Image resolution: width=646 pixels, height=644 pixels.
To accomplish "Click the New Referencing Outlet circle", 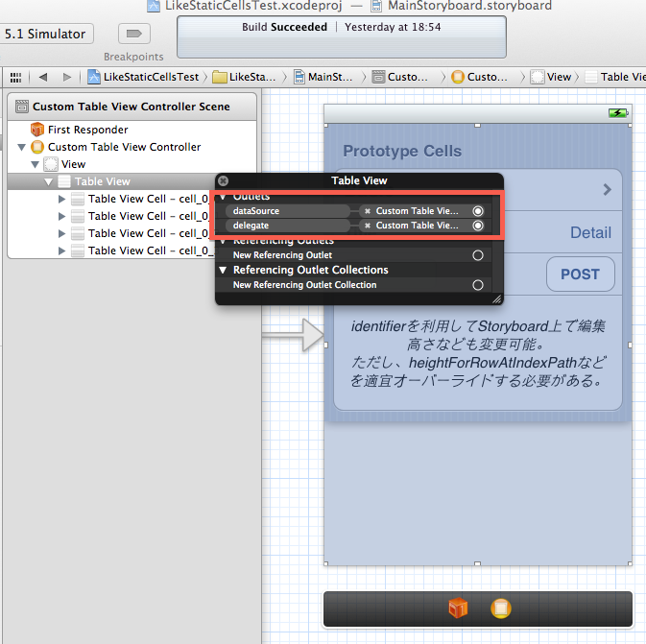I will click(478, 255).
